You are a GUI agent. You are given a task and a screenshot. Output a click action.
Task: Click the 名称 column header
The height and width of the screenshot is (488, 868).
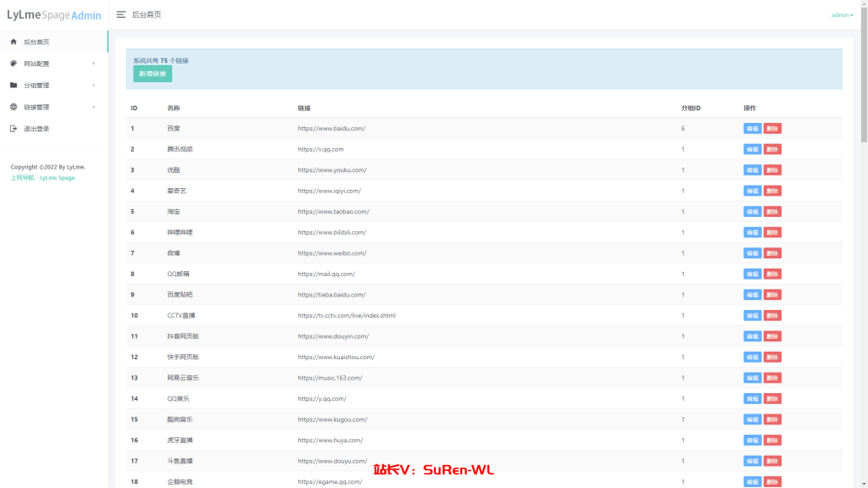(173, 108)
